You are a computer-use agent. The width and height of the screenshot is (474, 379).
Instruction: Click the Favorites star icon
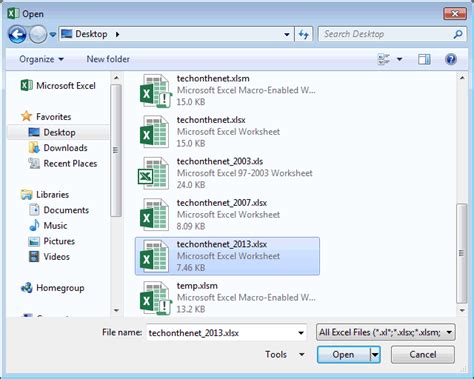[x=26, y=116]
